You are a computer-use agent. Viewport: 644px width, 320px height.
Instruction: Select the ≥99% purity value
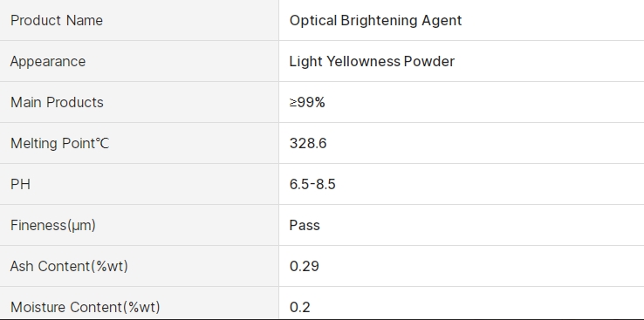click(x=307, y=102)
